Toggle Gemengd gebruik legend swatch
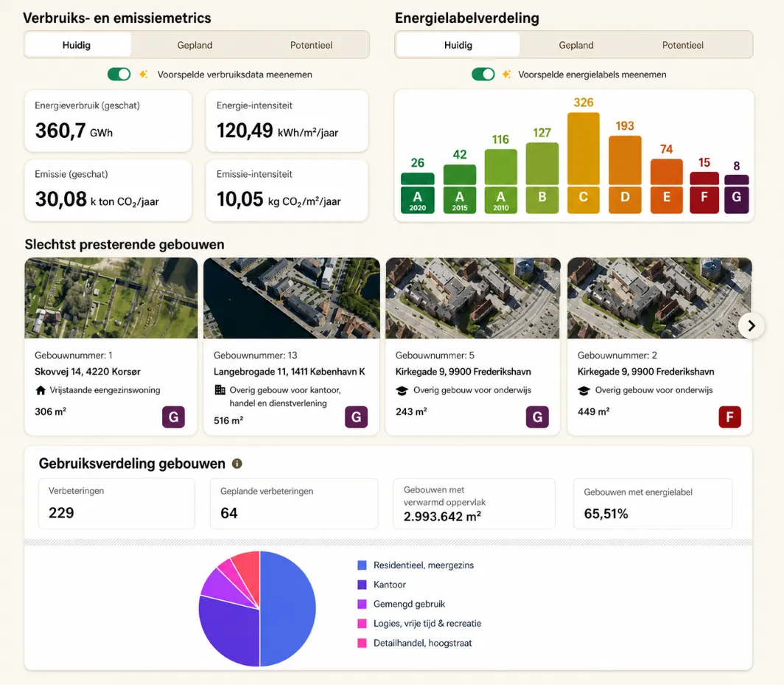The width and height of the screenshot is (784, 685). click(362, 604)
